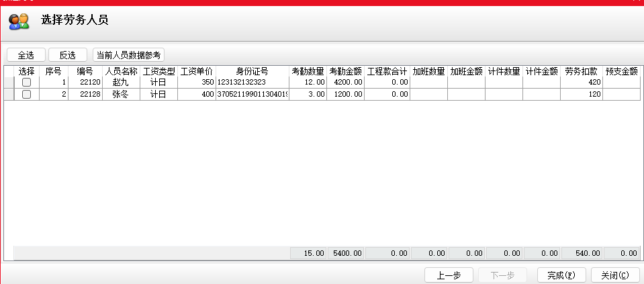
Task: Click row indicator for first row
Action: pyautogui.click(x=9, y=82)
